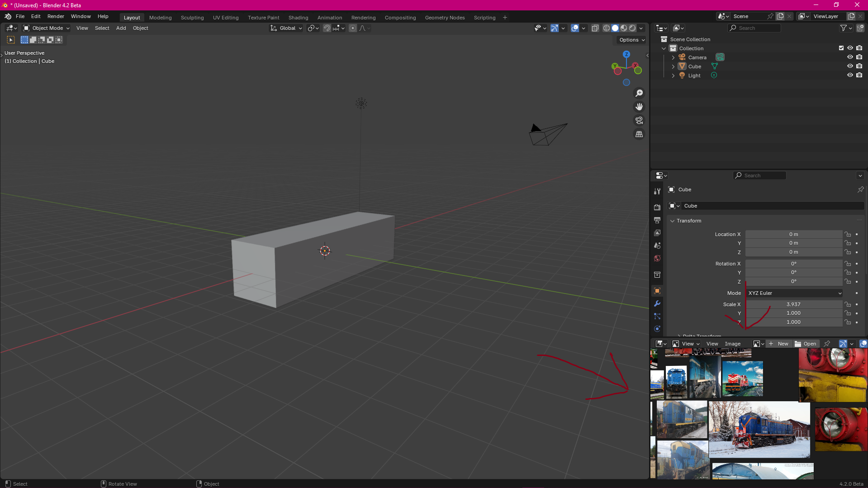Open XYZ Euler rotation mode dropdown
Screen dimensions: 868x488
point(794,293)
